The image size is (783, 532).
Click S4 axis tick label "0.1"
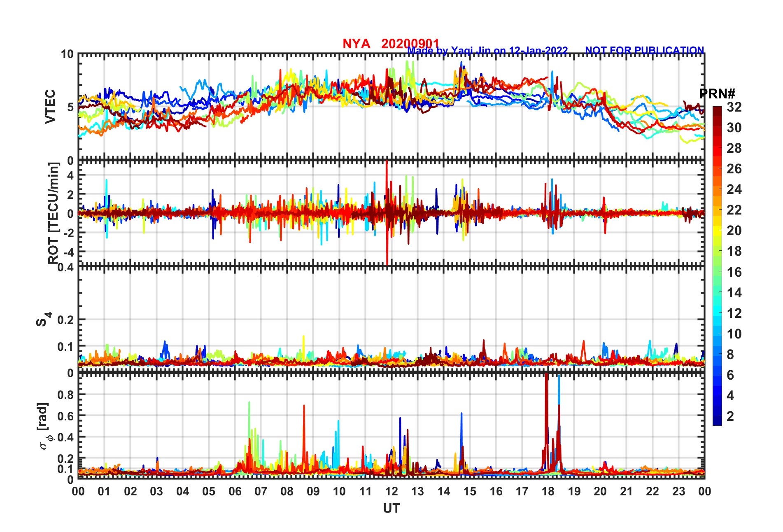(x=66, y=347)
